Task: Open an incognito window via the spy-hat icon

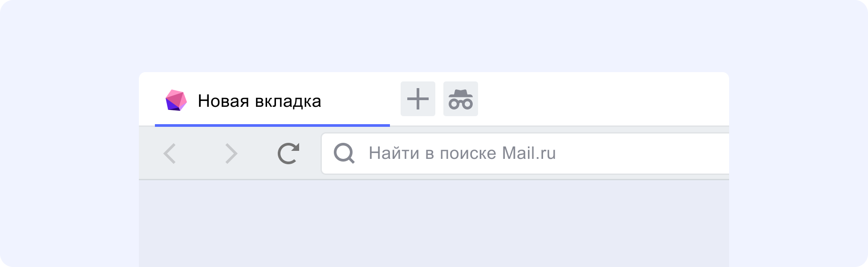Action: (461, 99)
